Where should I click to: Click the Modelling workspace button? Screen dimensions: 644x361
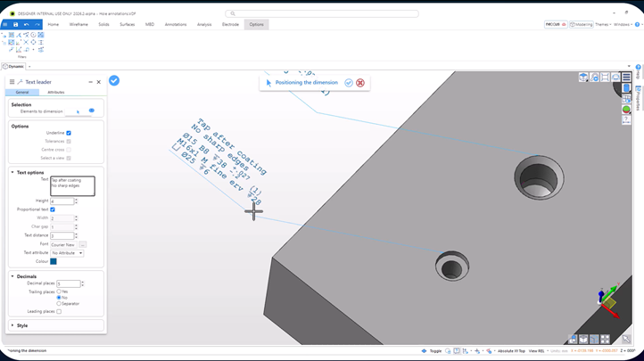click(582, 25)
